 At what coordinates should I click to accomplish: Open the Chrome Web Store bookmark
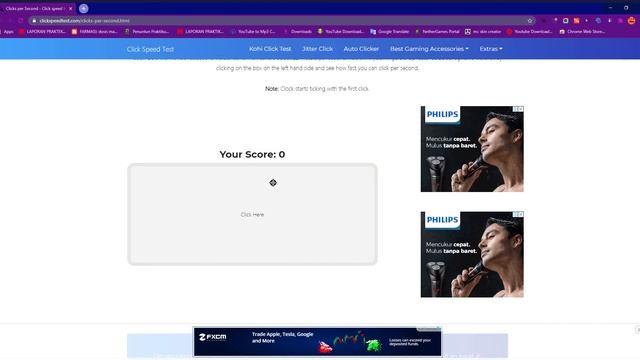[582, 31]
